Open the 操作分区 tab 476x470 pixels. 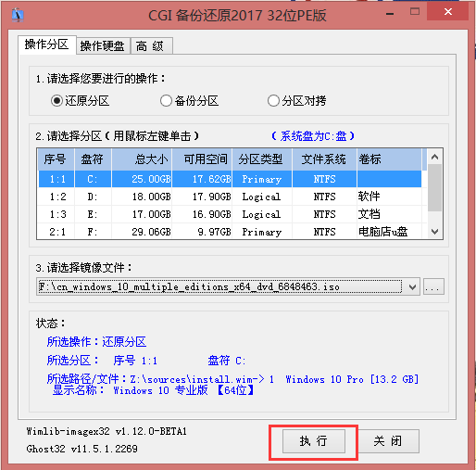(x=47, y=44)
